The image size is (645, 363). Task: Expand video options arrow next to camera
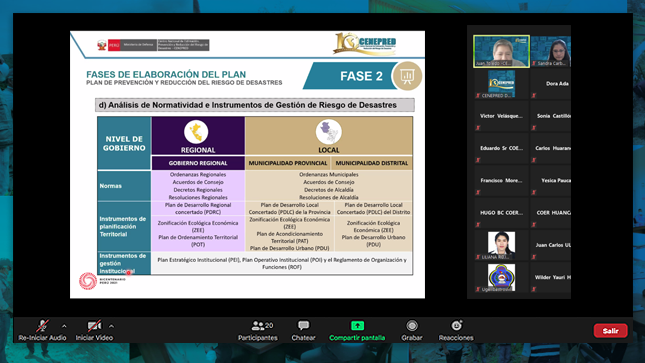(111, 326)
